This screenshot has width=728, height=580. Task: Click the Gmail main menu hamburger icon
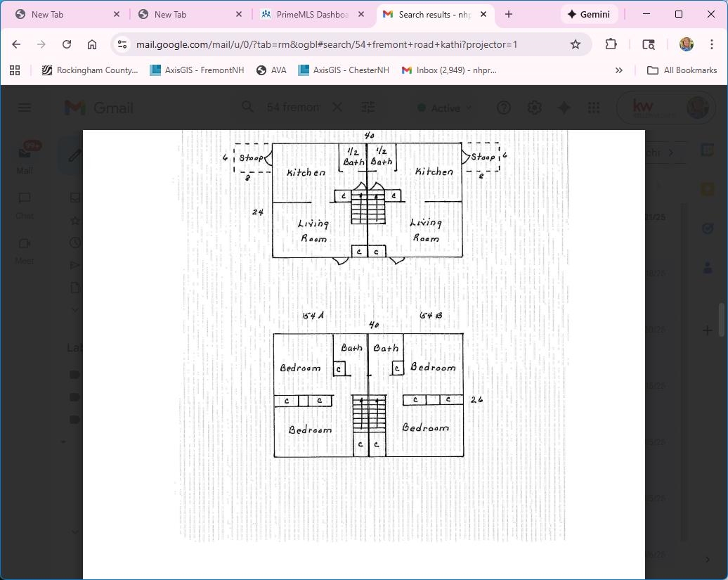point(25,108)
